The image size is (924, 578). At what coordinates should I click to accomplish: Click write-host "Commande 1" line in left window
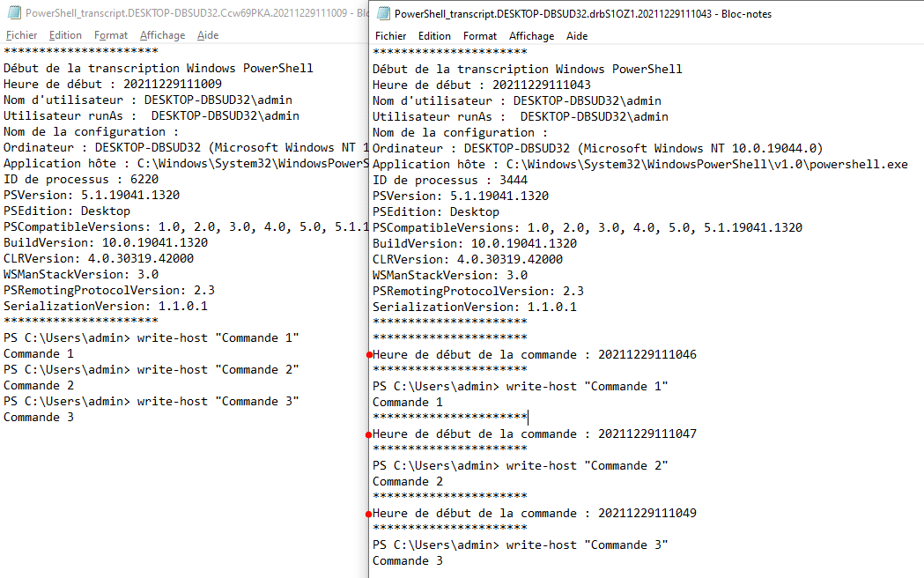tap(151, 338)
